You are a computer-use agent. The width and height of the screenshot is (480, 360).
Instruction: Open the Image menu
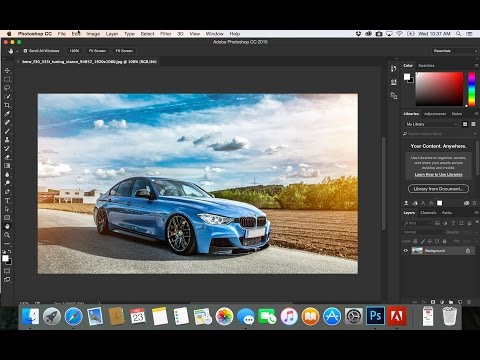pos(93,34)
